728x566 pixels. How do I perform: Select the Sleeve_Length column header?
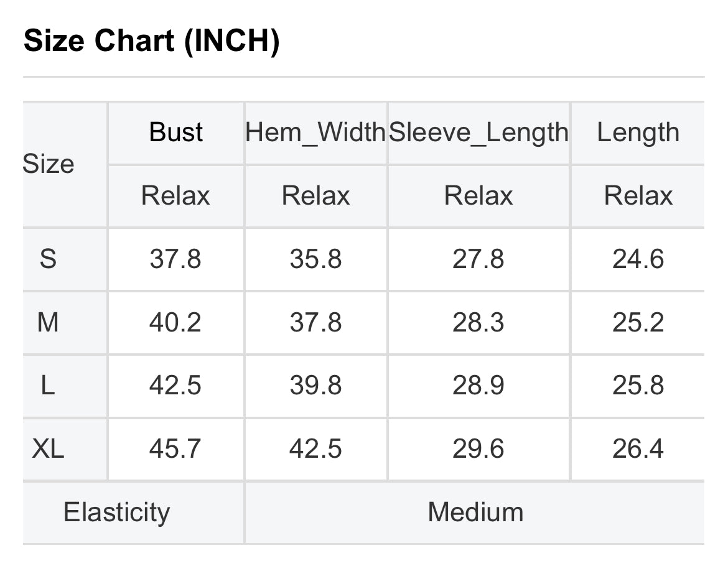478,133
